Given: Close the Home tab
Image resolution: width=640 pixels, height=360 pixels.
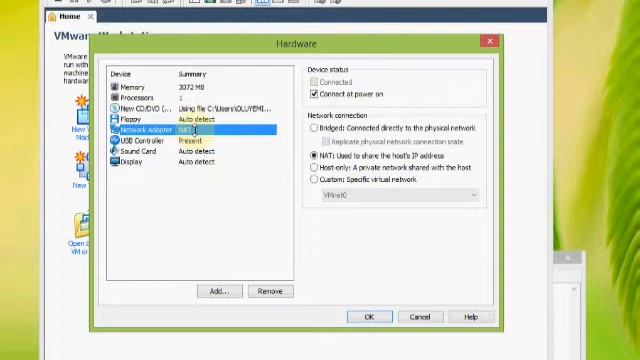Looking at the screenshot, I should tap(91, 16).
